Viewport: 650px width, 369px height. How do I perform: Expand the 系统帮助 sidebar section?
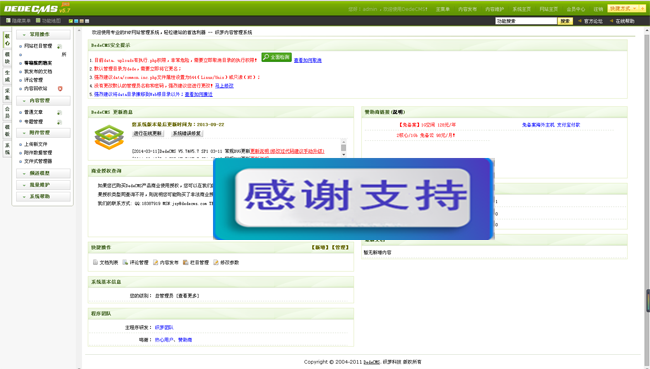click(43, 197)
